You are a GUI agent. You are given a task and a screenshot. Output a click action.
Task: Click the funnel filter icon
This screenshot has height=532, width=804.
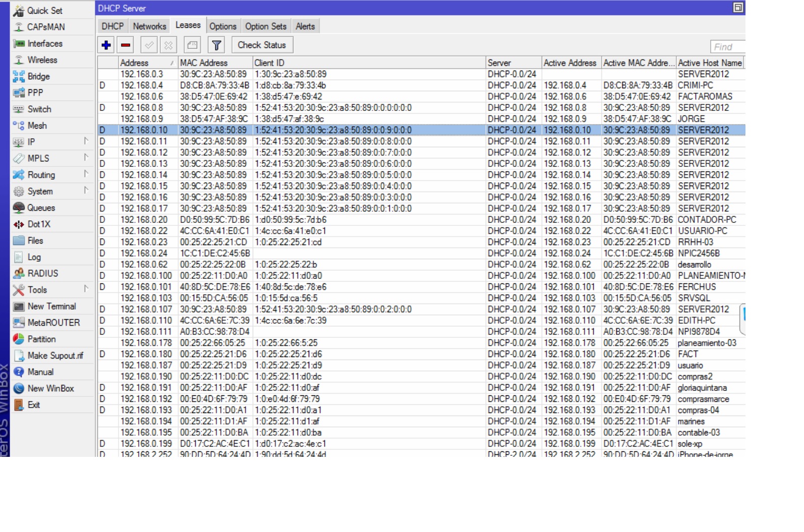216,45
